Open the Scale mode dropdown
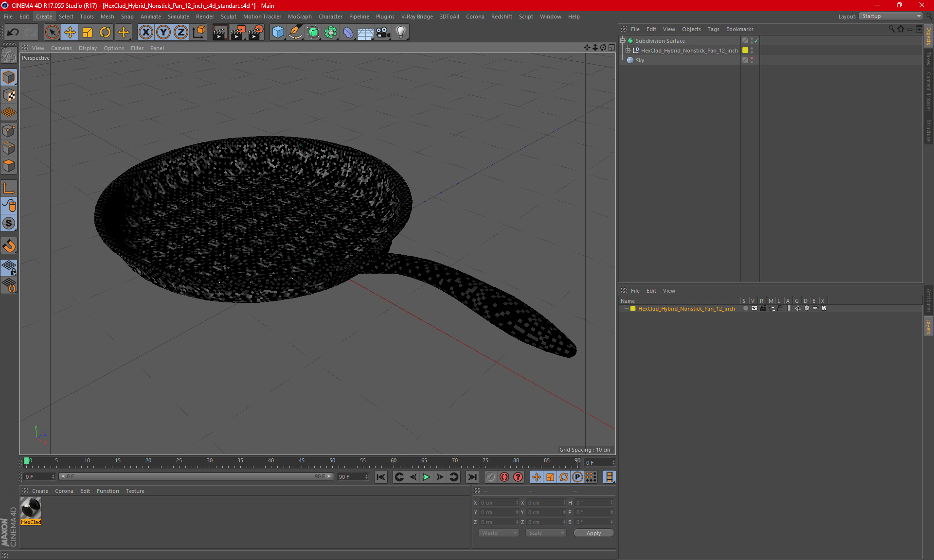934x560 pixels. [546, 533]
